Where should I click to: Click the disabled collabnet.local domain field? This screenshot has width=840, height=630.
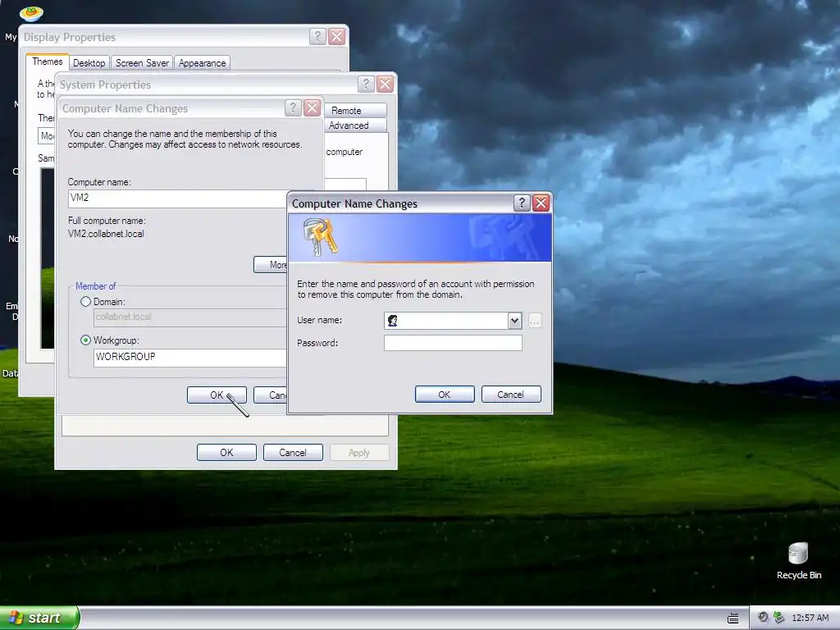(190, 317)
